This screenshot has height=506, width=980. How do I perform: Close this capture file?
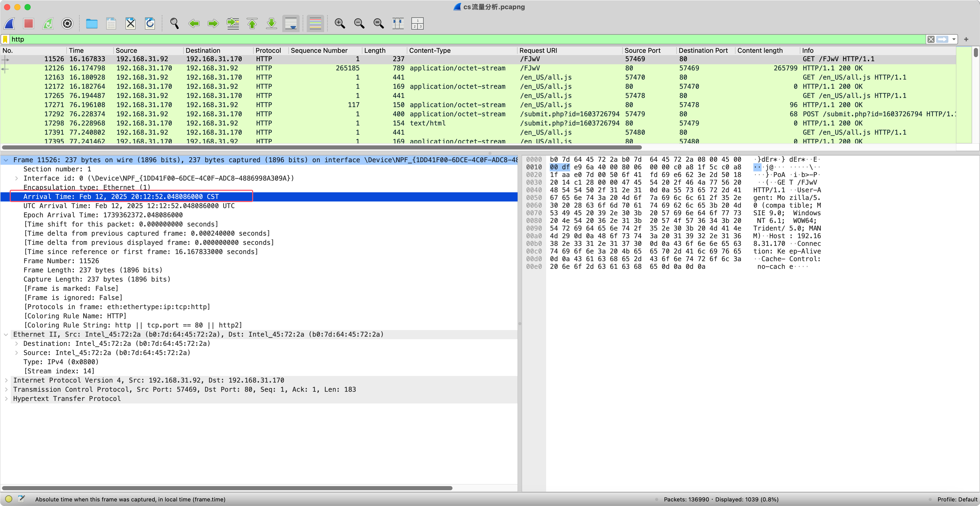130,23
